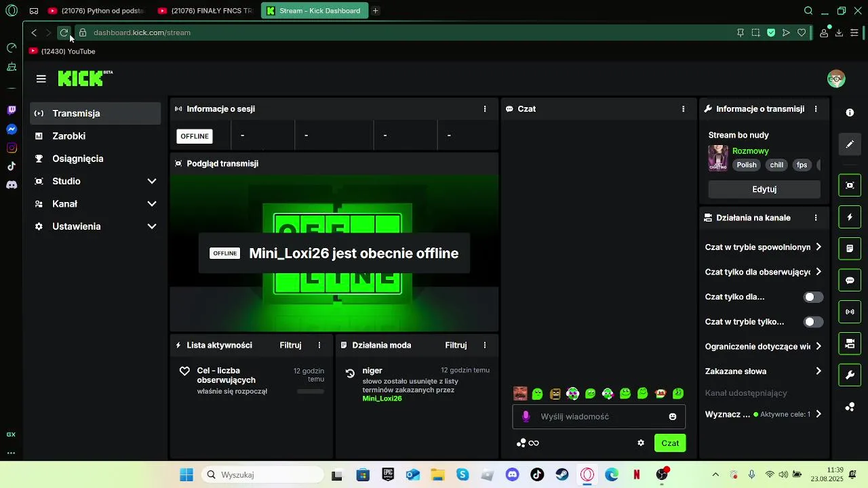Expand the Studio menu
Screen dimensions: 868x488
pyautogui.click(x=152, y=181)
